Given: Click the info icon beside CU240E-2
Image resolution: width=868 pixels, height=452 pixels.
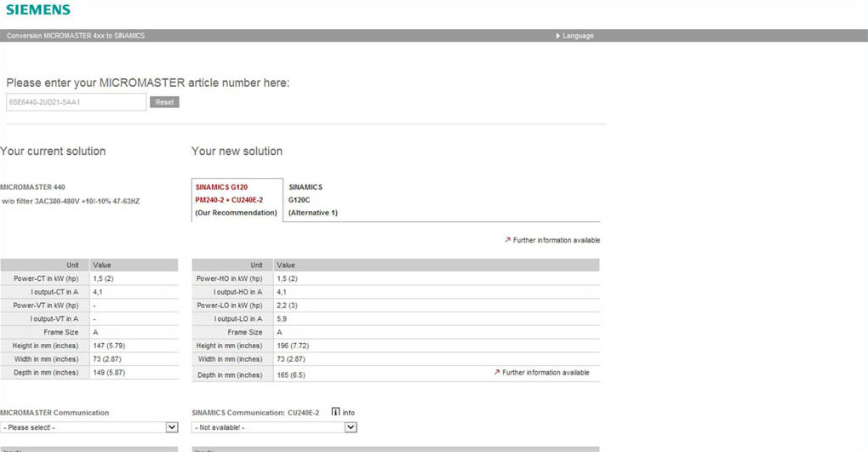Looking at the screenshot, I should coord(335,413).
